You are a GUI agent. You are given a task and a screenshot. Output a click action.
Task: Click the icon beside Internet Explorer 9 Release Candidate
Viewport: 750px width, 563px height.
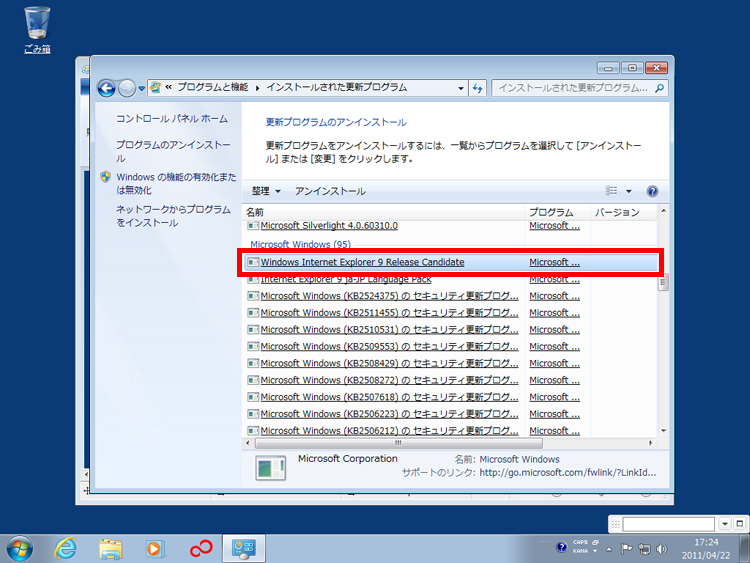tap(253, 262)
